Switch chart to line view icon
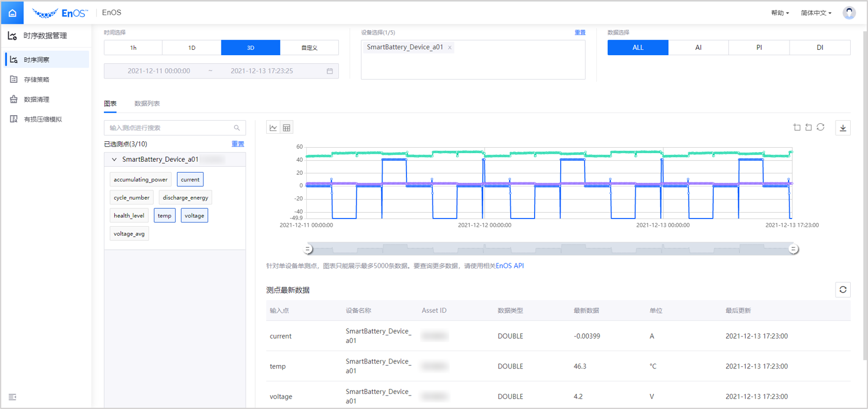Viewport: 868px width, 409px height. tap(273, 128)
